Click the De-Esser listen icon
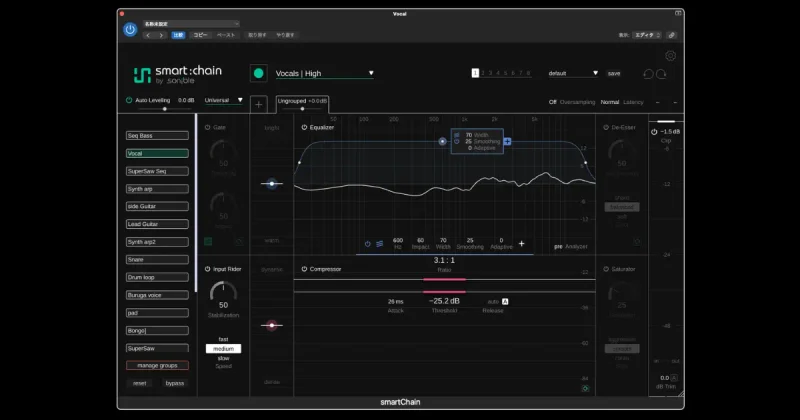 click(637, 241)
